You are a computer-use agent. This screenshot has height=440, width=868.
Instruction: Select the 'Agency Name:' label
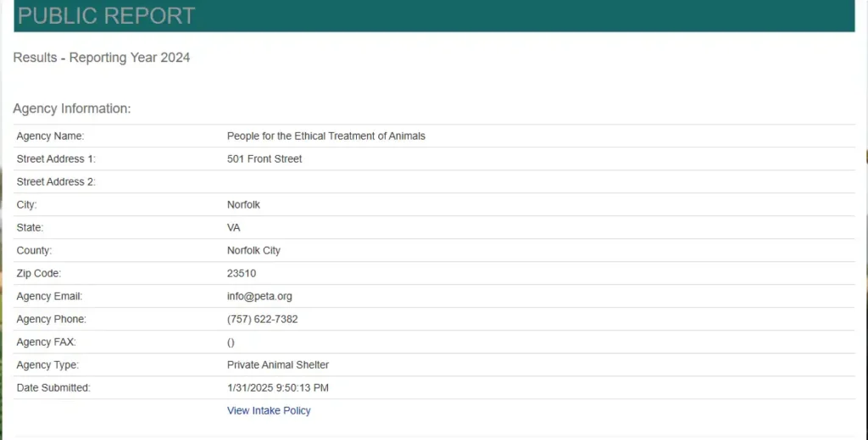click(50, 136)
